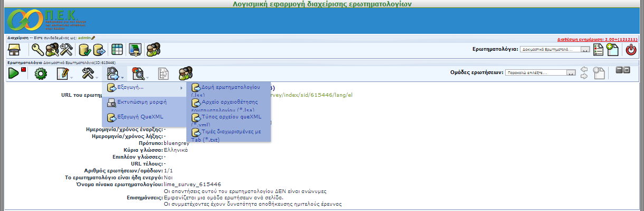Choose Αρχείο αρχειοθέτησης (*.lsa) export

point(229,104)
